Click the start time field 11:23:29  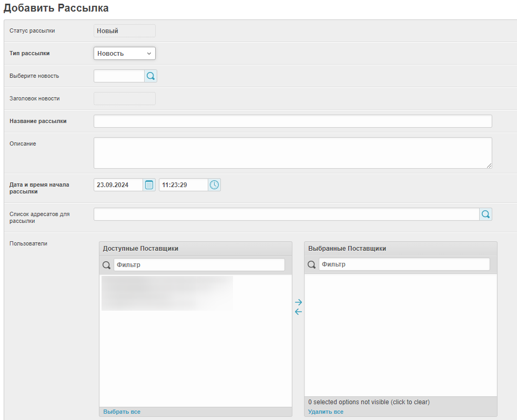coord(183,185)
